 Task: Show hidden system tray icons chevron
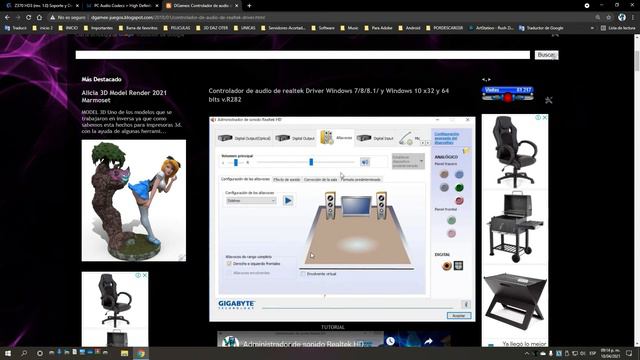click(527, 353)
